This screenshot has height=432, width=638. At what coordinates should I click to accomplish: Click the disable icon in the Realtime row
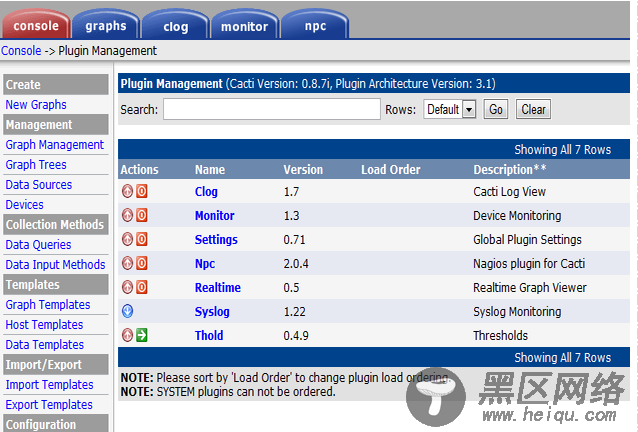(x=142, y=287)
